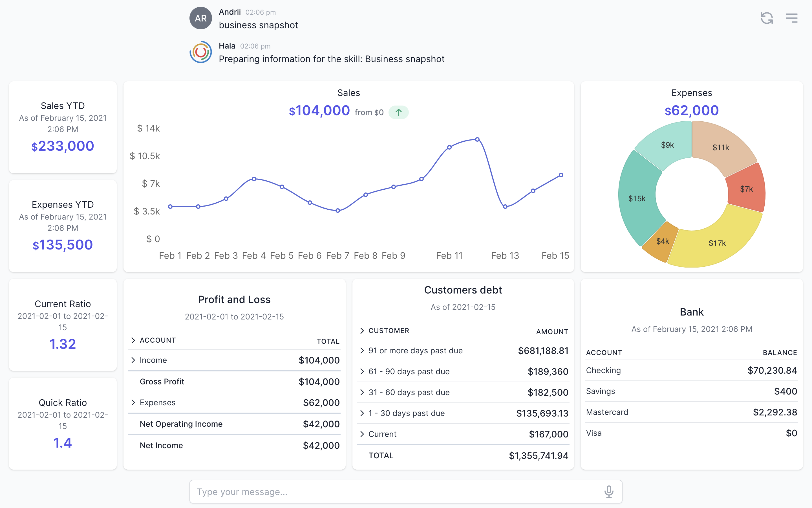812x508 pixels.
Task: Click the microphone icon in message box
Action: (x=609, y=492)
